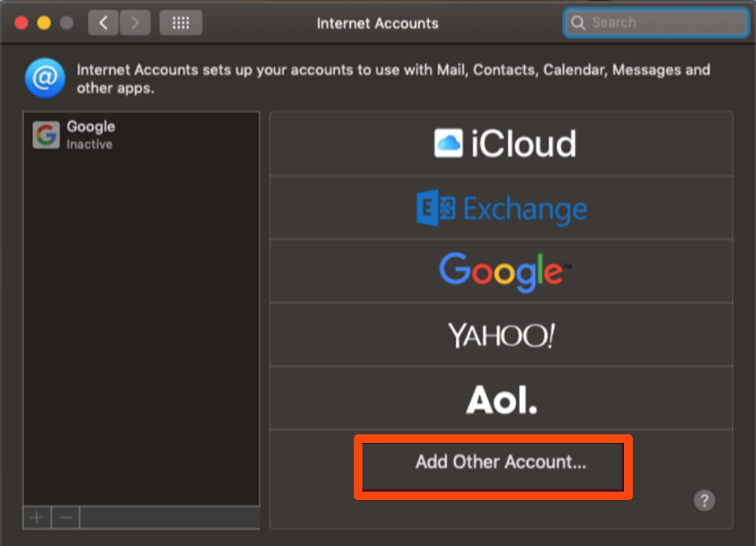The image size is (756, 546).
Task: Click Add Other Account...
Action: [x=500, y=462]
